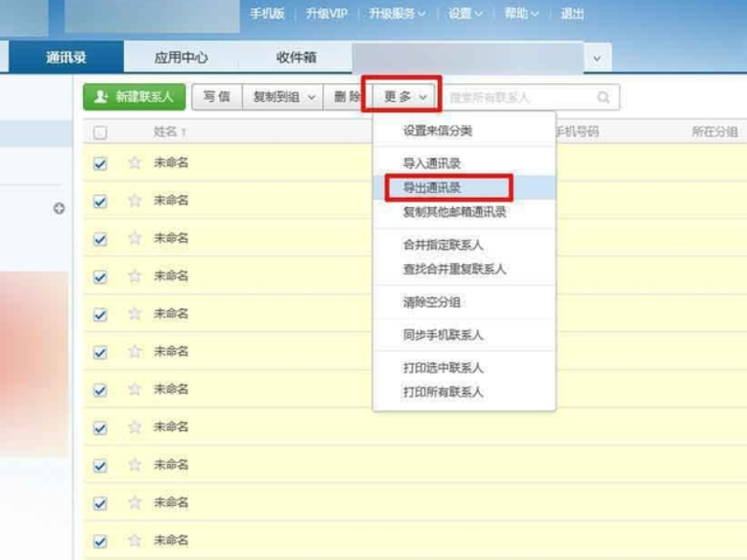Toggle the select-all checkbox in header row

100,133
